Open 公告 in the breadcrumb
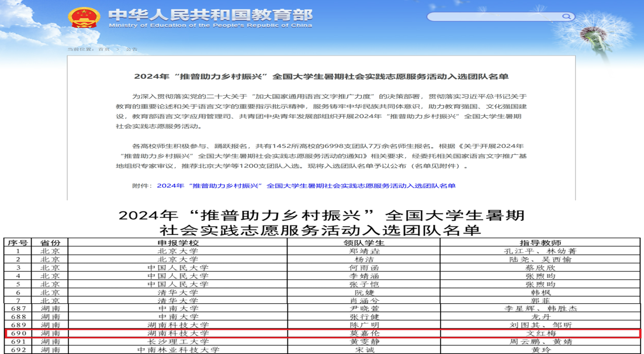Viewport: 644px width, 354px height. [131, 50]
